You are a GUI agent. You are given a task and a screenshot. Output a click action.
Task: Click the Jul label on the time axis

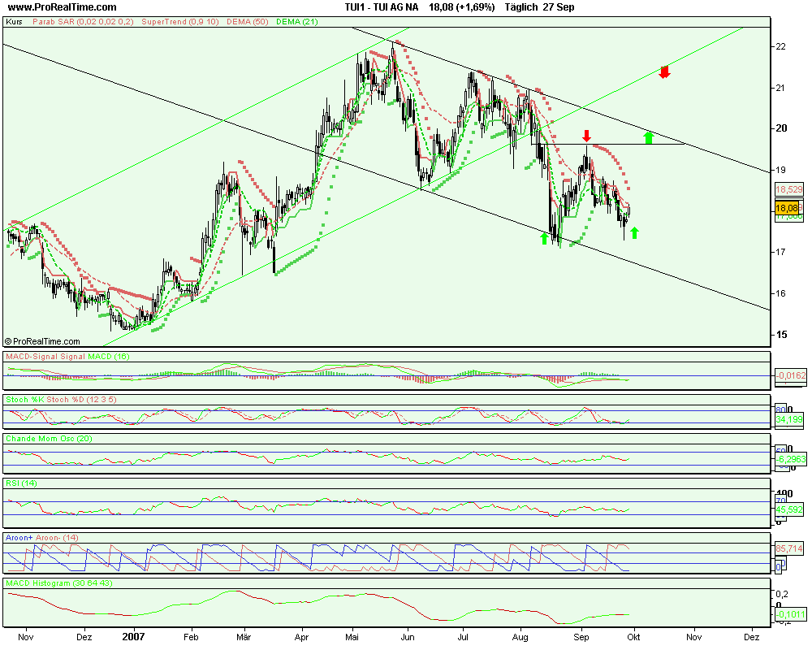point(463,637)
